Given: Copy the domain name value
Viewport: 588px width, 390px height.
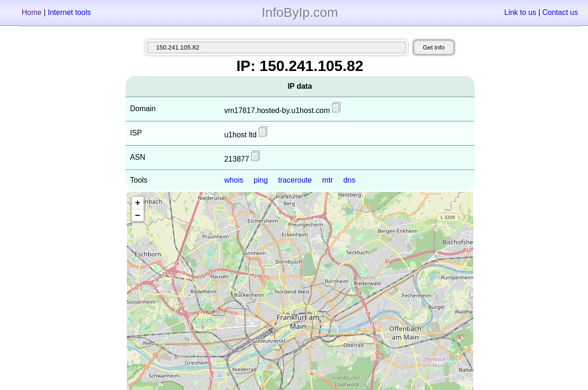Looking at the screenshot, I should coord(336,107).
